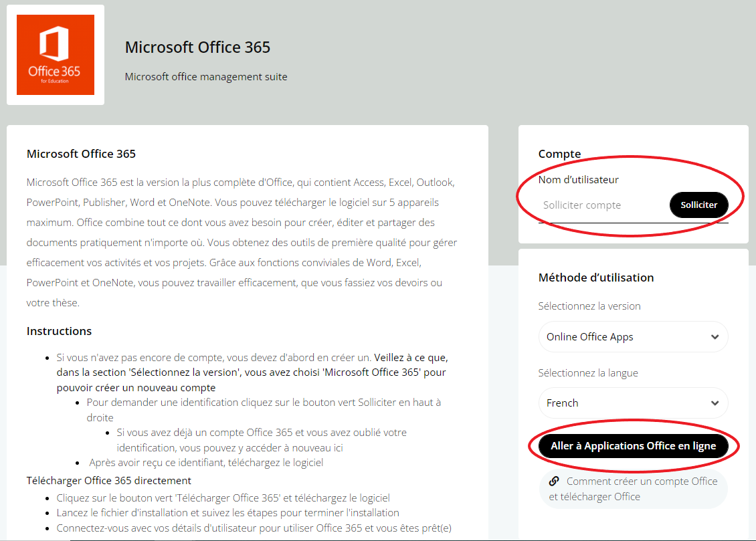This screenshot has width=756, height=541.
Task: Focus the Solliciter compte username field
Action: click(603, 205)
